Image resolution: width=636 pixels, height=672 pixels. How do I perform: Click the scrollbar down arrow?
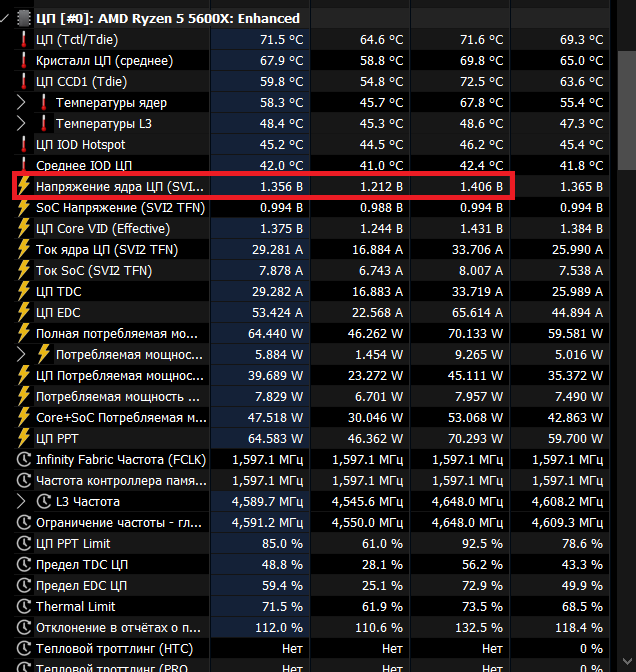point(627,662)
